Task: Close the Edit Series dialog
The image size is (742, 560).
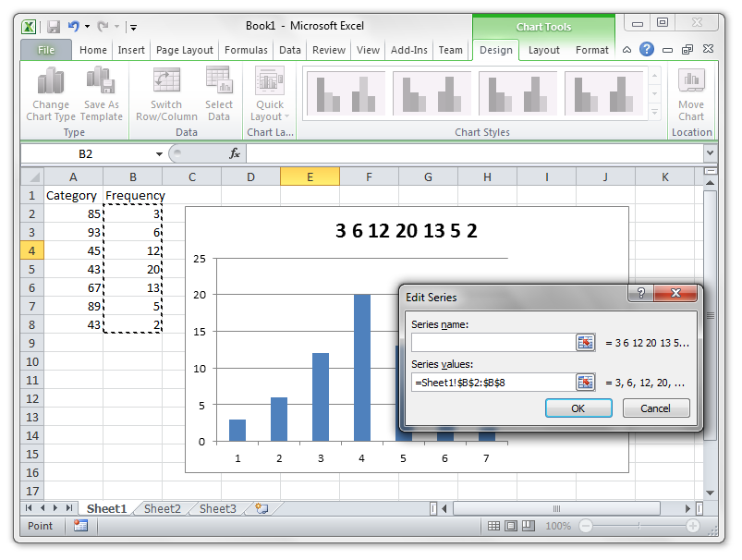Action: point(675,293)
